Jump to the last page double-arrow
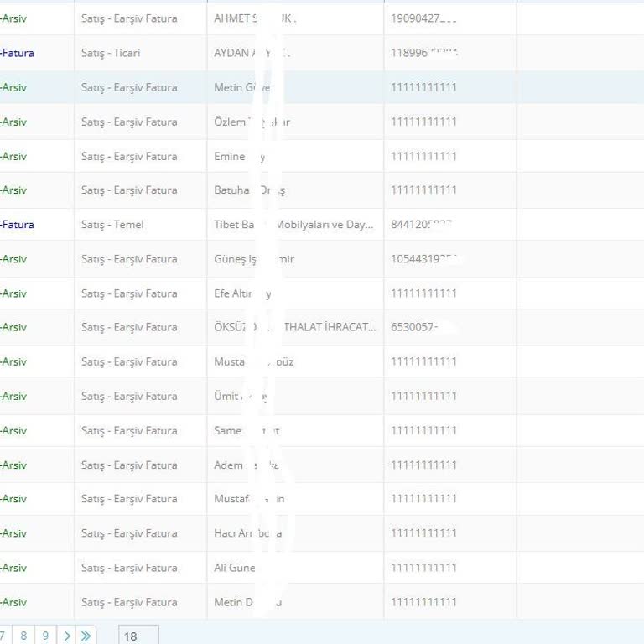Screen dimensions: 644x644 [86, 636]
